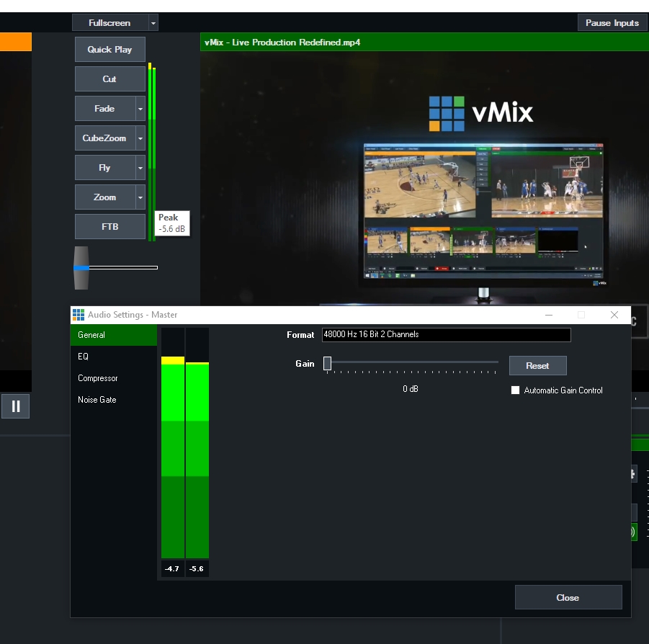Click the Fullscreen button

[110, 23]
